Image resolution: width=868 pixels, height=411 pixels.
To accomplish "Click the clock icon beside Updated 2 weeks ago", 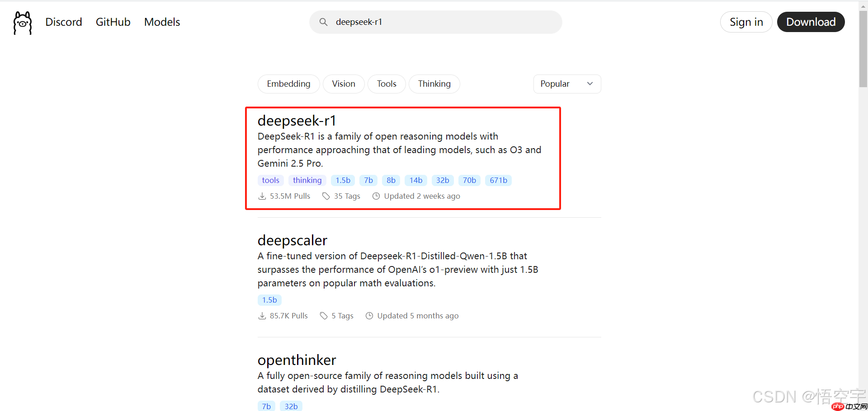I will point(376,196).
